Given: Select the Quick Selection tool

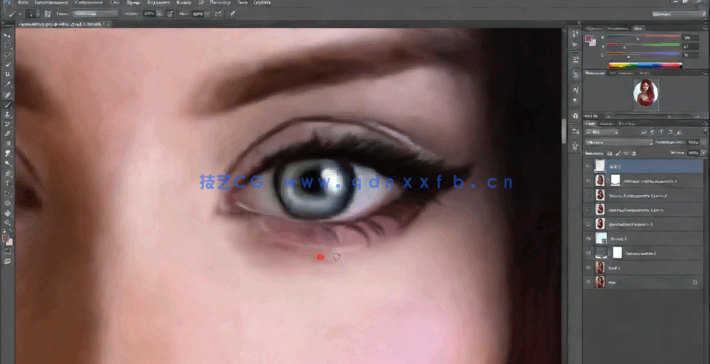Looking at the screenshot, I should coord(8,65).
